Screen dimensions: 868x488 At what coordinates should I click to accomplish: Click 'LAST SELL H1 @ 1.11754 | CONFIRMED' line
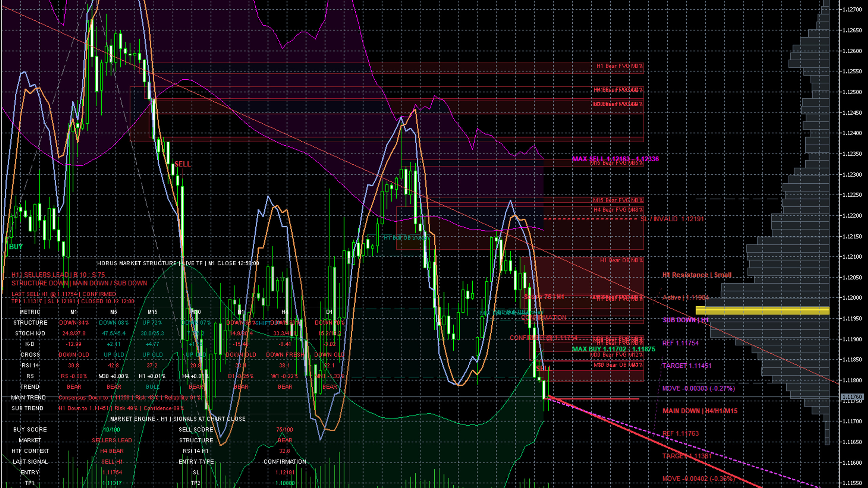[64, 294]
